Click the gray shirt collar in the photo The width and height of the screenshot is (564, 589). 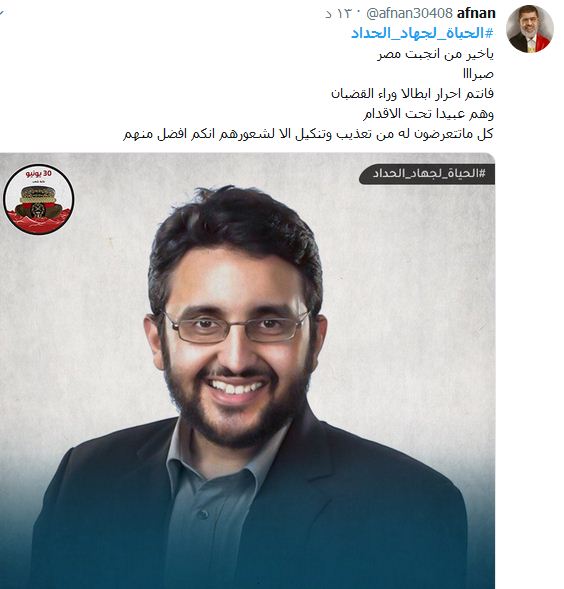pos(225,458)
